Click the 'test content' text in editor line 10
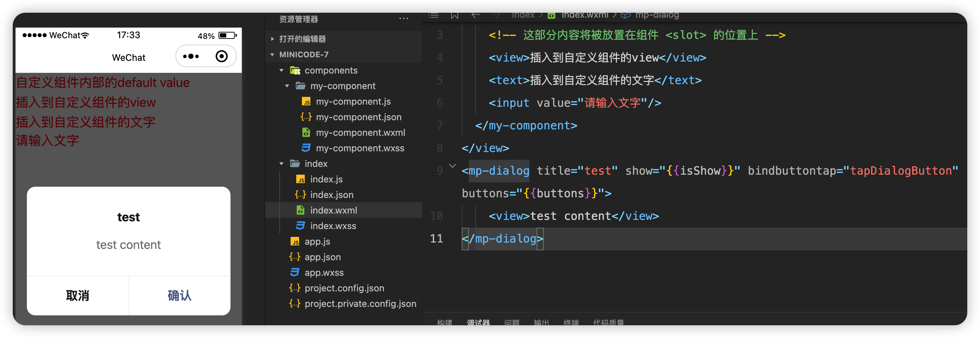 tap(570, 216)
